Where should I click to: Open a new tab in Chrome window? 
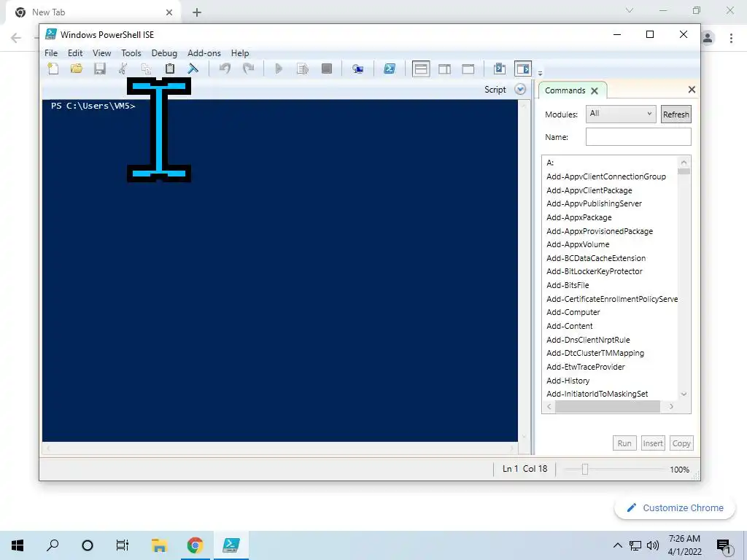point(197,12)
